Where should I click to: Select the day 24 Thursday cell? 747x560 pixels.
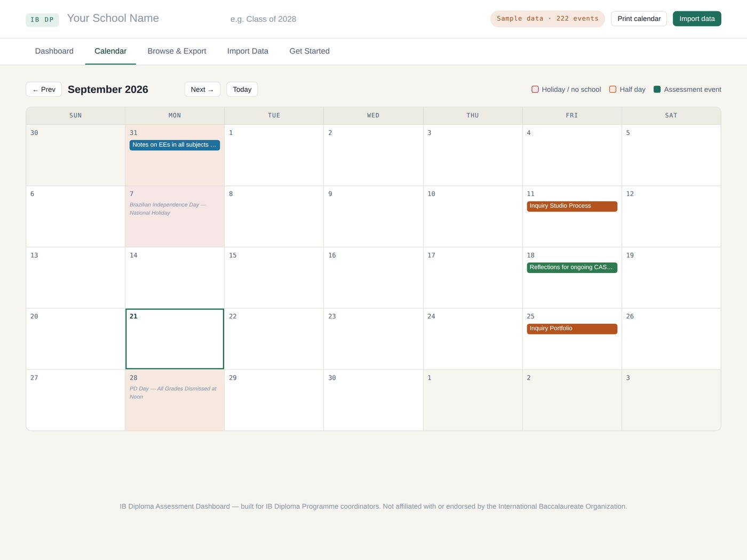473,339
